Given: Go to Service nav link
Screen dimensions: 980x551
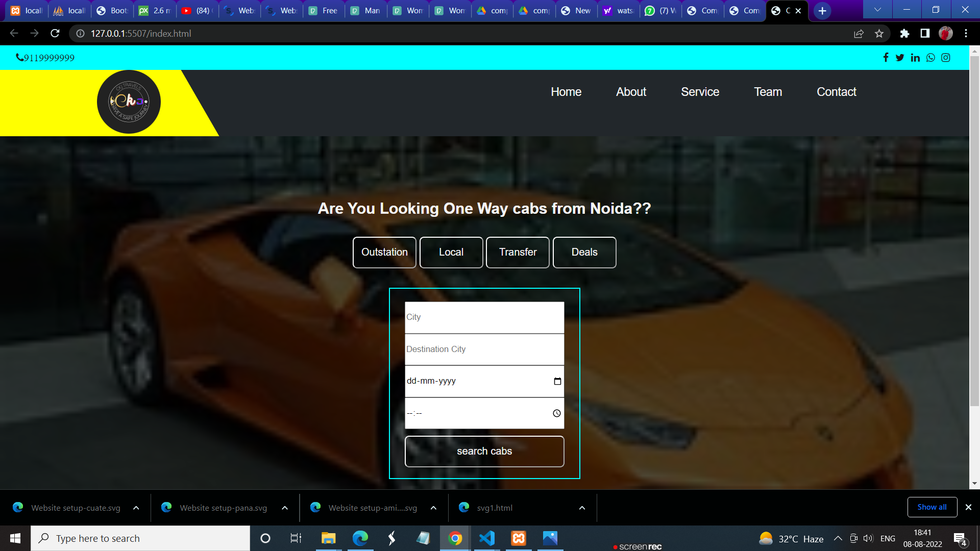Looking at the screenshot, I should point(700,92).
